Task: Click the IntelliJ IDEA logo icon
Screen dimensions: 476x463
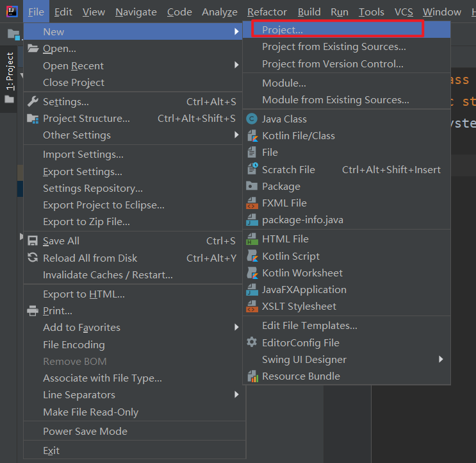Action: click(12, 12)
